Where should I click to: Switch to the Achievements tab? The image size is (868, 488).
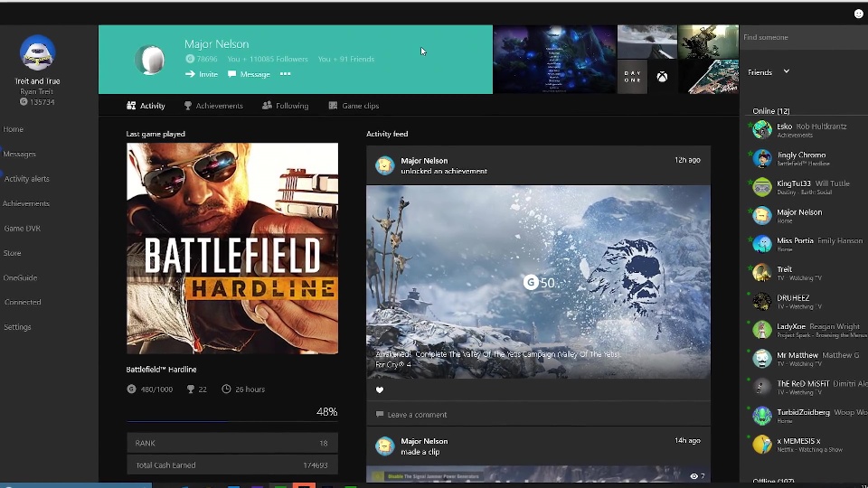213,106
